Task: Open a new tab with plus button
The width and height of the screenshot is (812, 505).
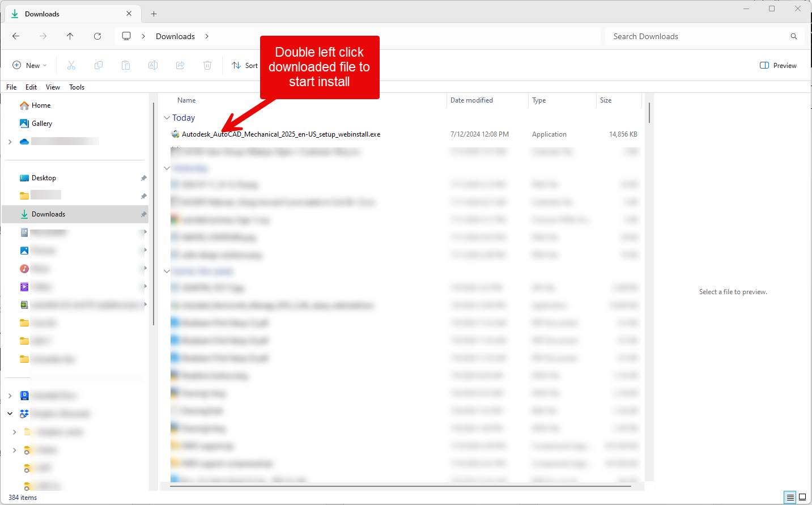Action: [x=154, y=14]
